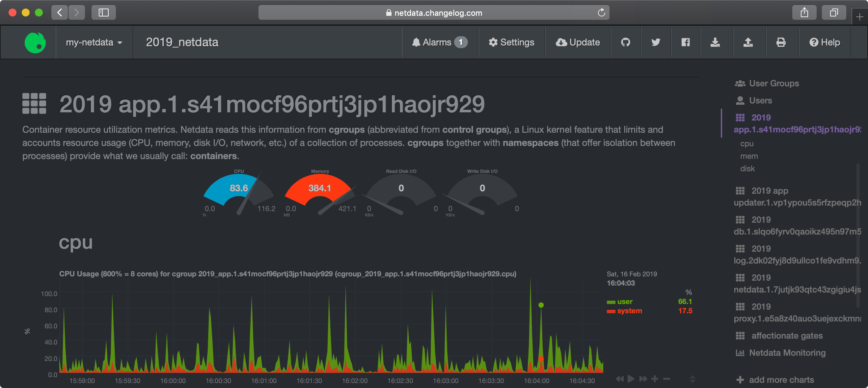
Task: Zoom out CPU chart with minus icon
Action: click(x=666, y=379)
